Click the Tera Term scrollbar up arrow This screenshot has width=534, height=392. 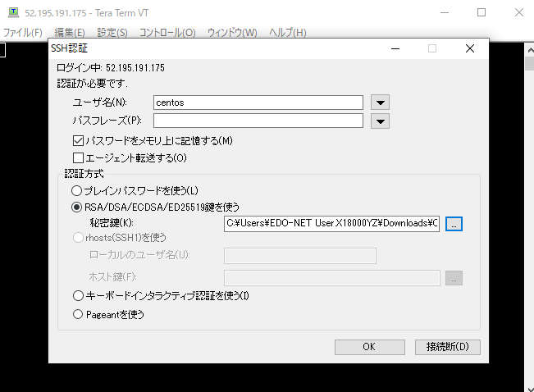(530, 50)
